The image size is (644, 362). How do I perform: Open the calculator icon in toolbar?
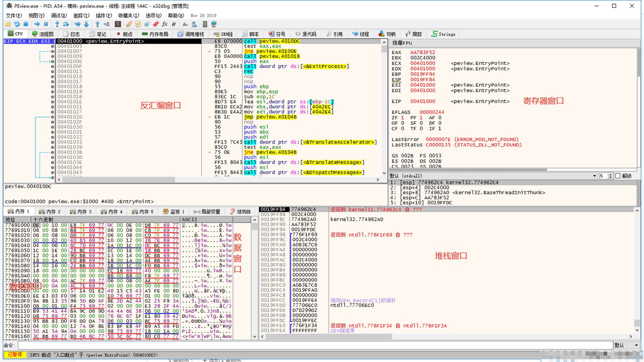205,24
